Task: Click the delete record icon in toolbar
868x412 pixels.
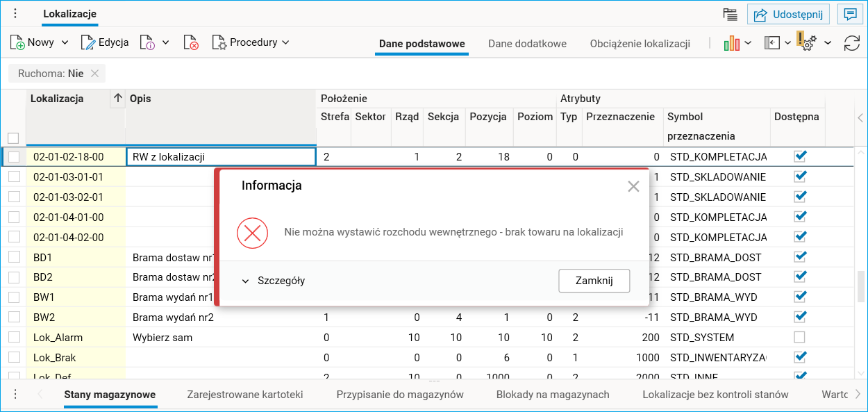Action: (x=191, y=43)
